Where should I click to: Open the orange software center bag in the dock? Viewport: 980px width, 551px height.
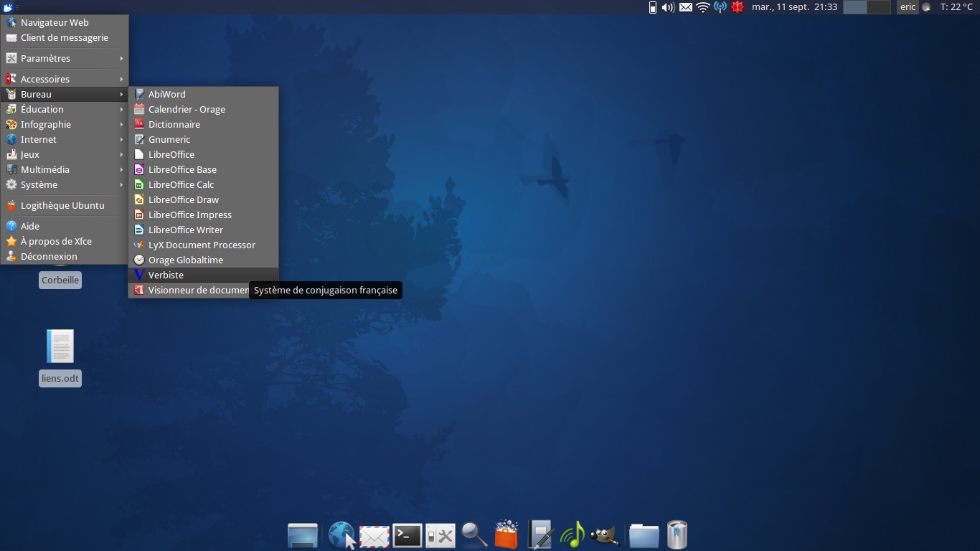507,534
